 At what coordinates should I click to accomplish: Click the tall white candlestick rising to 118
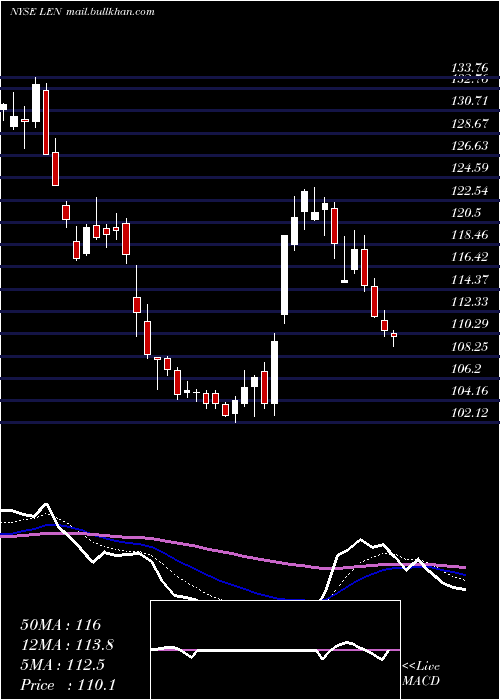coord(284,275)
